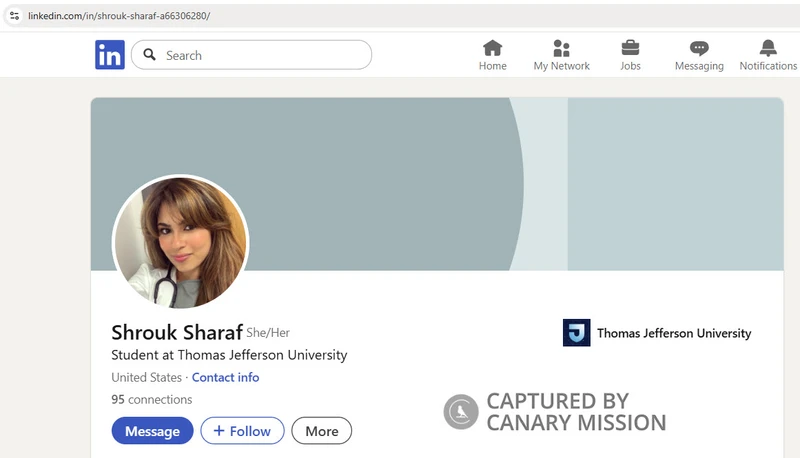Click the Shrouk Sharaf name heading
The height and width of the screenshot is (458, 800).
177,333
